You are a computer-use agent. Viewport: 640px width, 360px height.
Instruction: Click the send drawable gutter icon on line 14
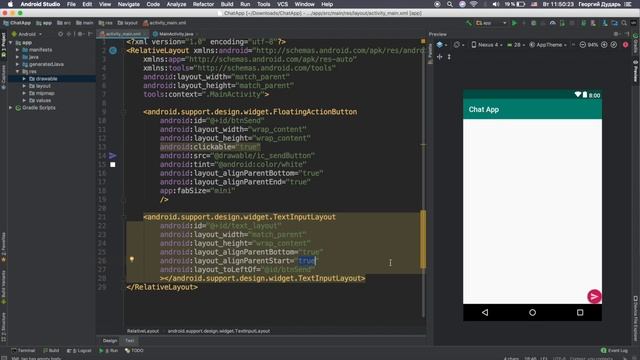[x=113, y=156]
